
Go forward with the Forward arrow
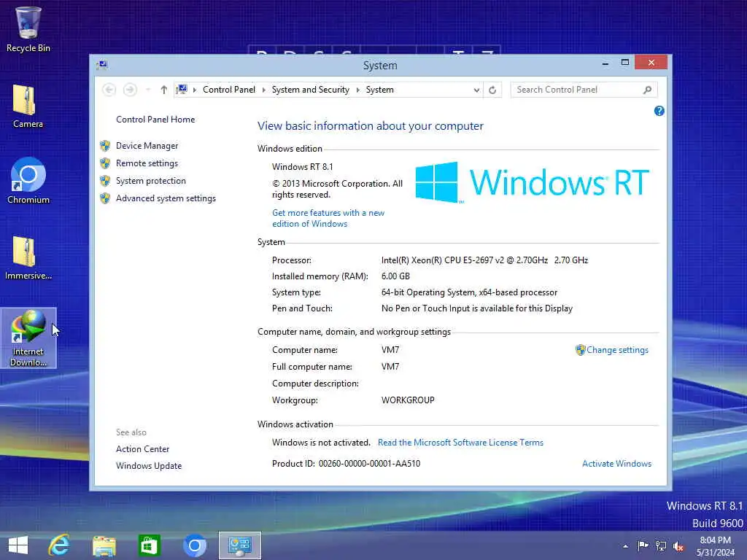pyautogui.click(x=130, y=90)
